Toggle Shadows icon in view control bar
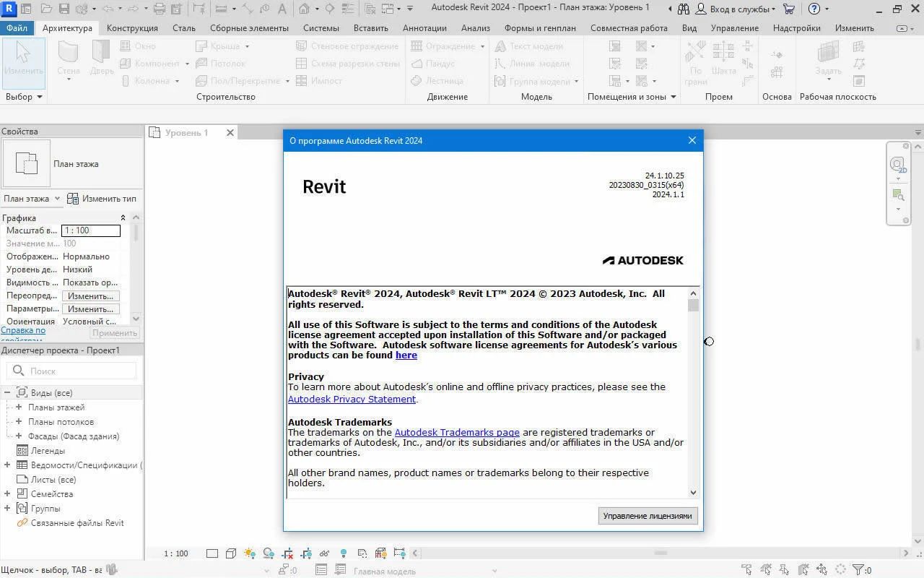 [x=269, y=553]
